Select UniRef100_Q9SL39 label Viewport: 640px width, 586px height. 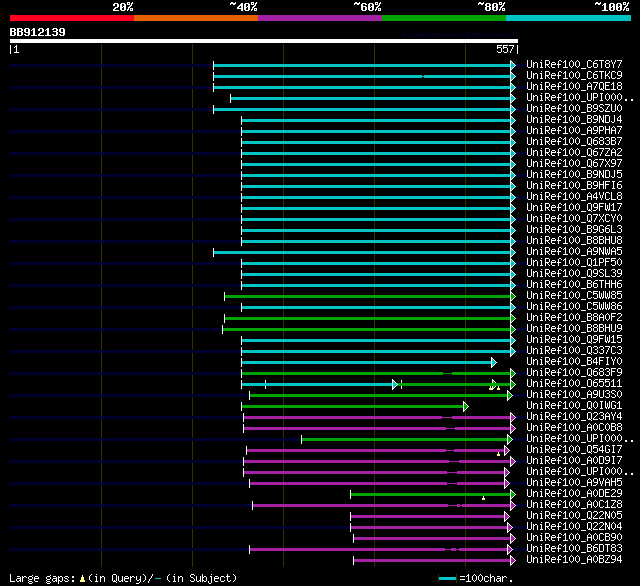(574, 274)
